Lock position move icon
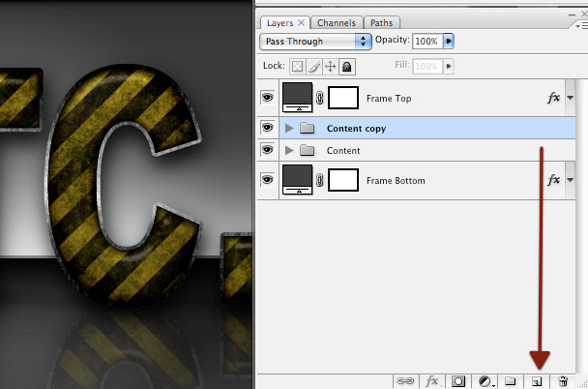 pos(330,67)
